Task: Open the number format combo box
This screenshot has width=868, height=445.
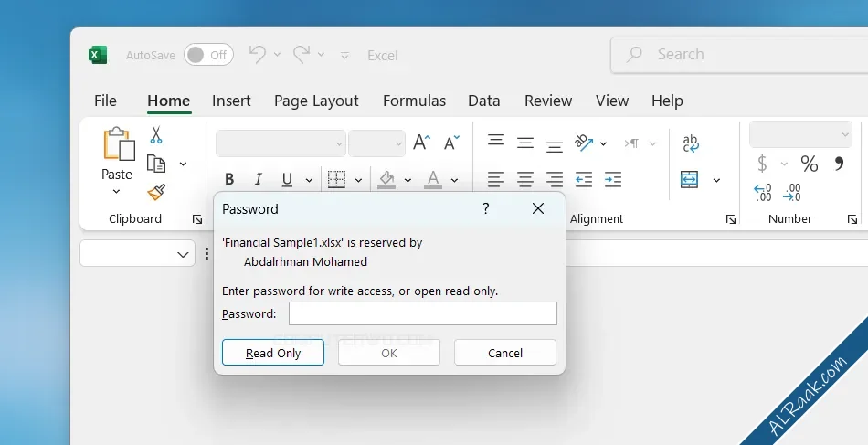Action: (x=800, y=134)
